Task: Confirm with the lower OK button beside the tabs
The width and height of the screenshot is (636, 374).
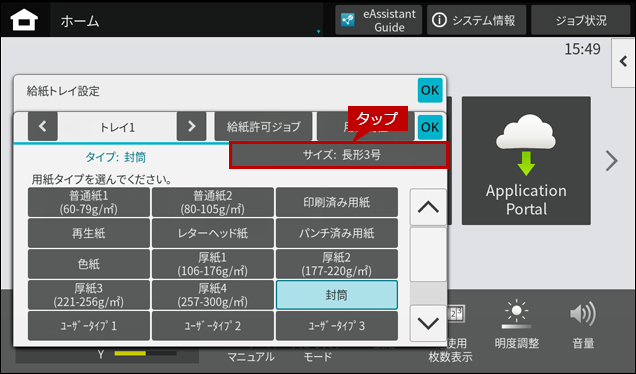Action: click(430, 127)
